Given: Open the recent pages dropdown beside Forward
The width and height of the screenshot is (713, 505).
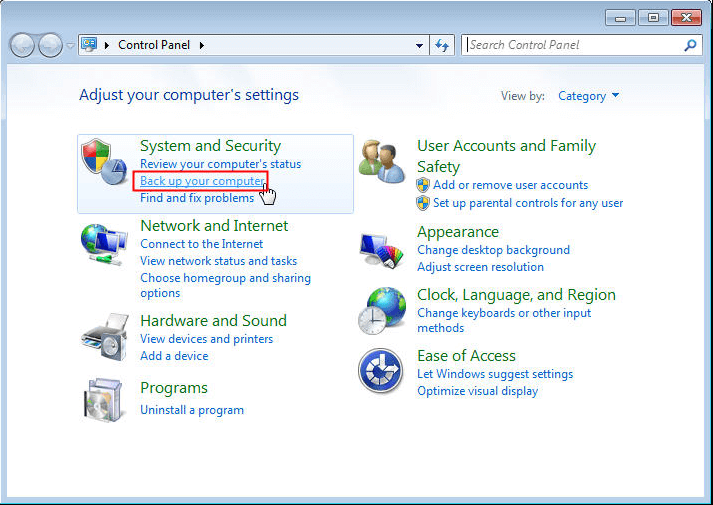Looking at the screenshot, I should [x=70, y=45].
